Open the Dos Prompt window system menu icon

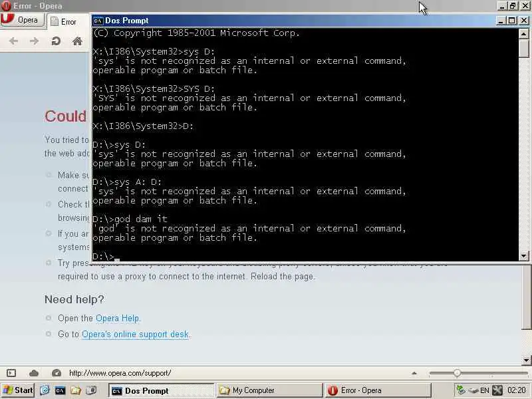point(98,21)
